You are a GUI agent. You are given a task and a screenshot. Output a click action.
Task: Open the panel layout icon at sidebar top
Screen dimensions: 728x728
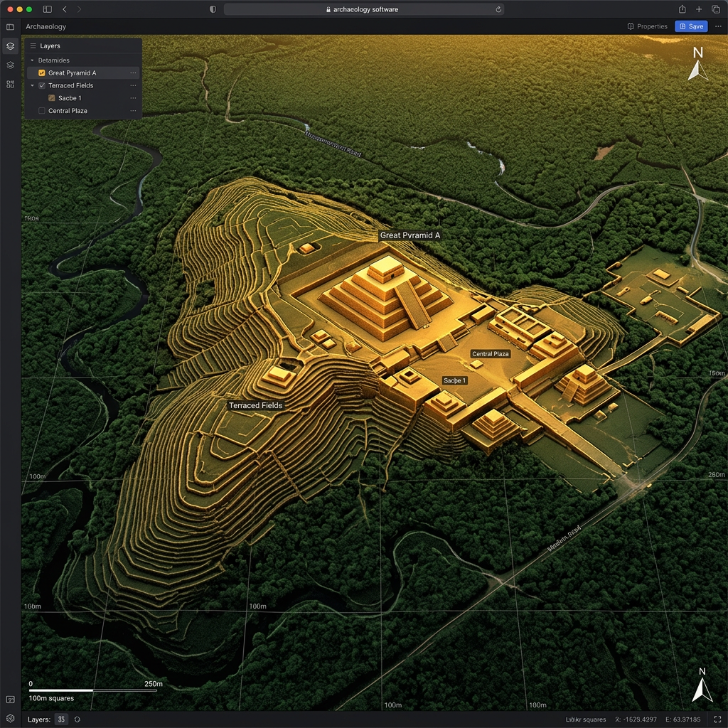point(10,27)
